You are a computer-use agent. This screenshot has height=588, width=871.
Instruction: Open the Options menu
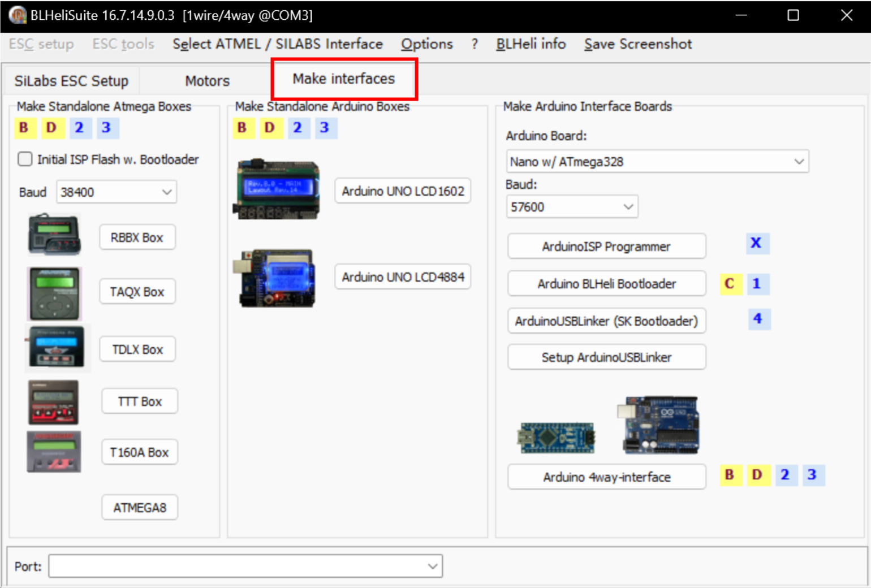coord(427,44)
